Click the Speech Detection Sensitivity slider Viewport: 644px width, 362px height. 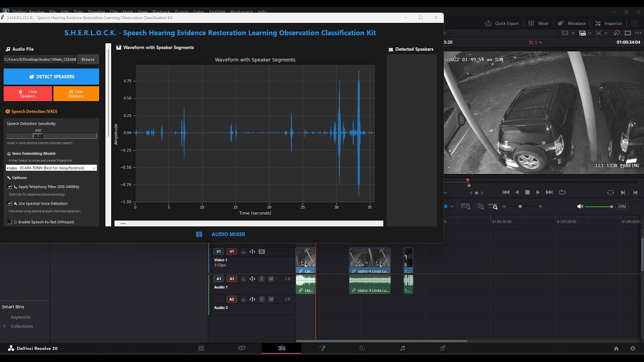(51, 136)
